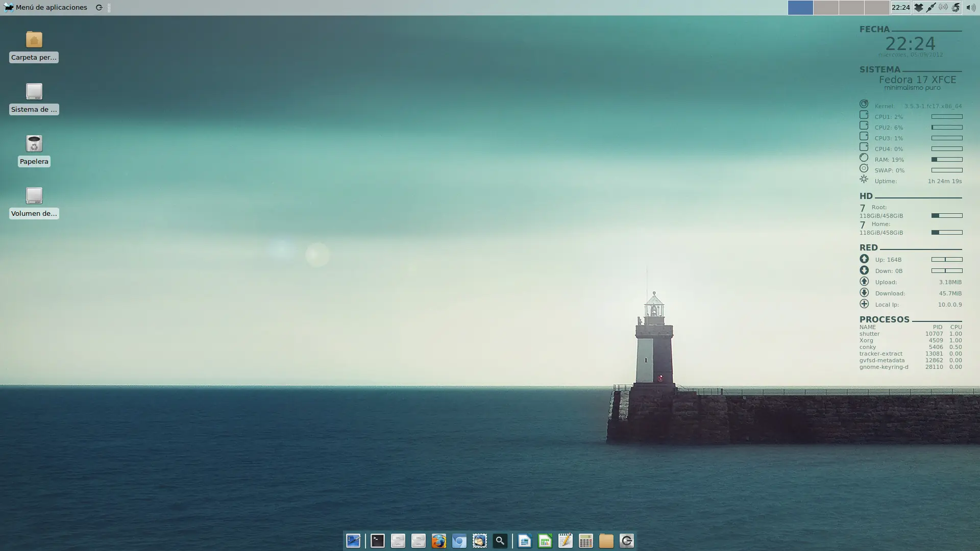The height and width of the screenshot is (551, 980).
Task: Click the log out dock icon
Action: coord(627,541)
